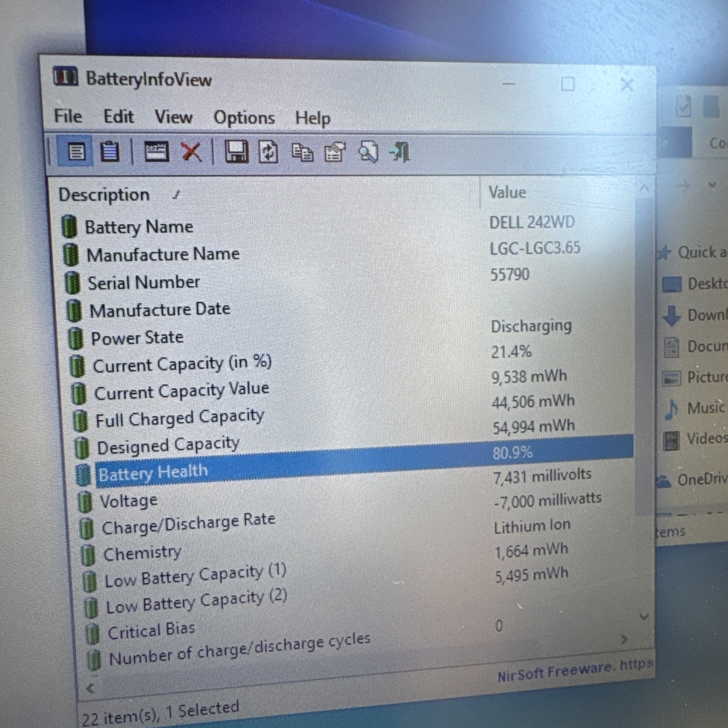Open Videos in File Explorer sidebar
The width and height of the screenshot is (728, 728).
695,439
